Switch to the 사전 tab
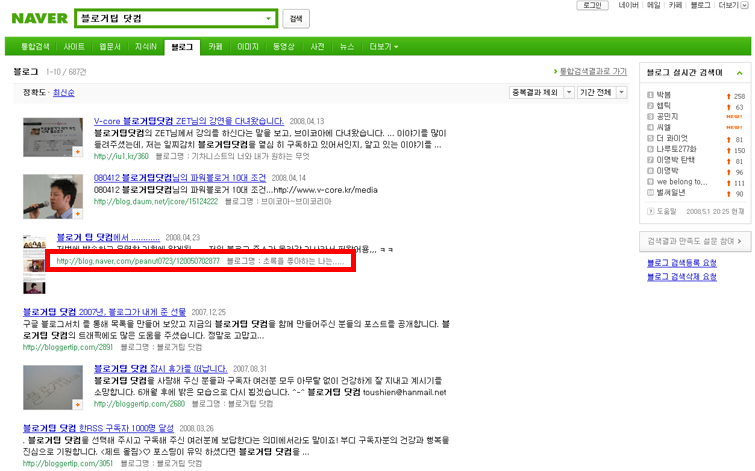This screenshot has height=471, width=755. [x=317, y=47]
